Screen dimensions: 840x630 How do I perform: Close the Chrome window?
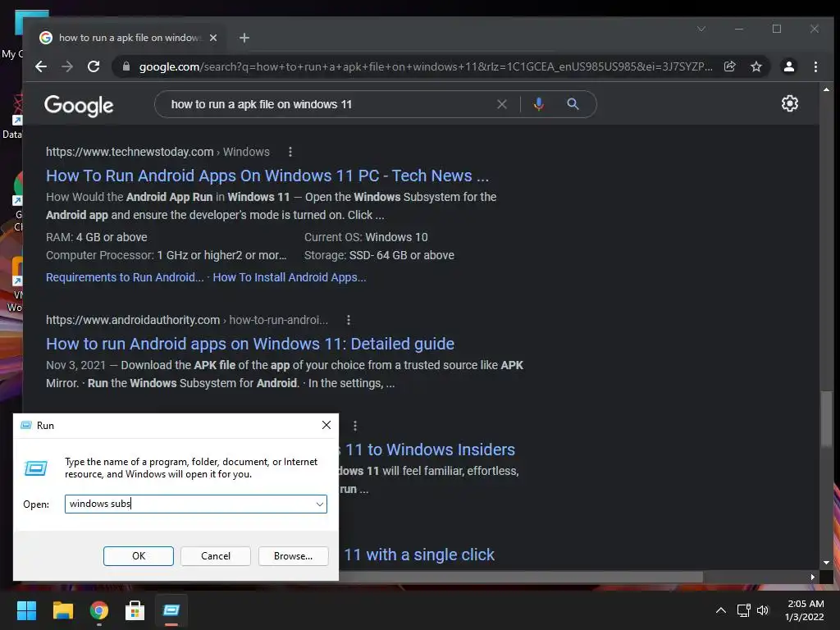(815, 29)
